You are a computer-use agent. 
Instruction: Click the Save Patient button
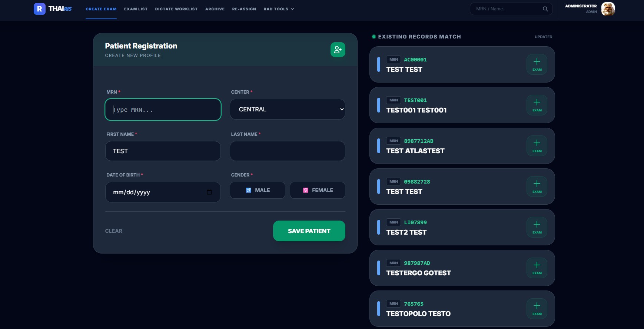pos(309,231)
